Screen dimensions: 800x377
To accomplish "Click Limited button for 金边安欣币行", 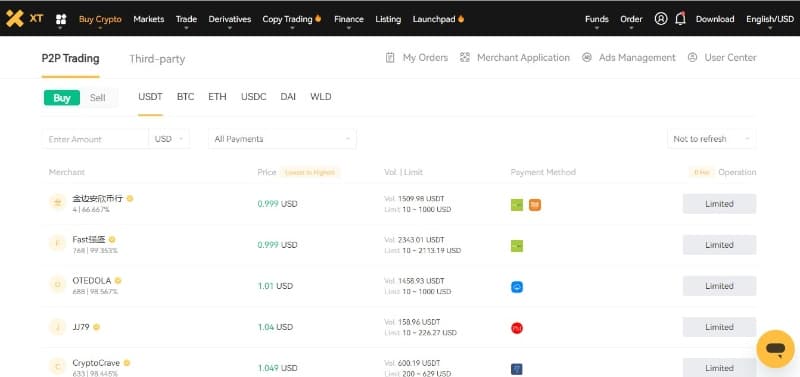I will click(x=719, y=204).
